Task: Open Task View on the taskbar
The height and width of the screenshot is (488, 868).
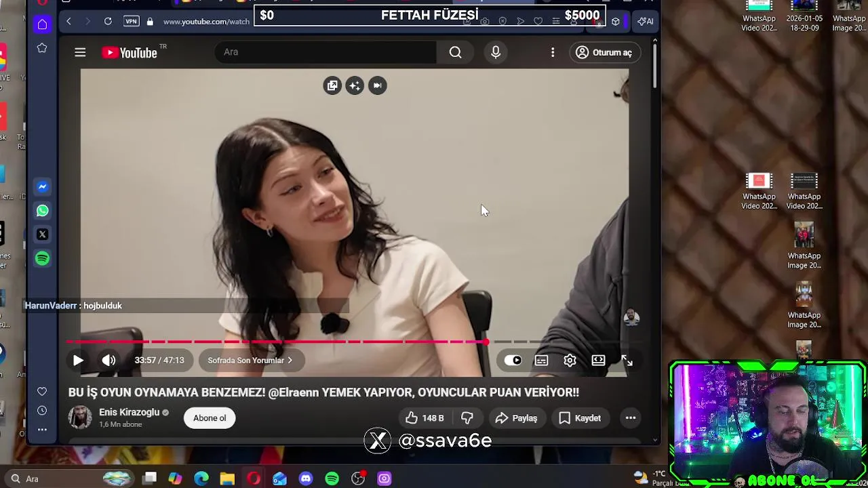Action: (x=150, y=479)
